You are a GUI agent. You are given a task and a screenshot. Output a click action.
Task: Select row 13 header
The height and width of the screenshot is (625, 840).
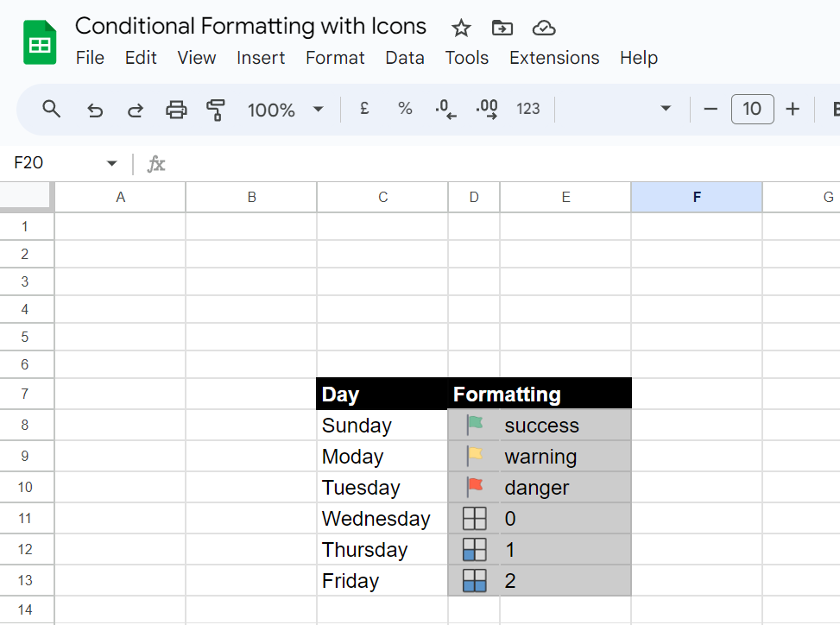25,581
